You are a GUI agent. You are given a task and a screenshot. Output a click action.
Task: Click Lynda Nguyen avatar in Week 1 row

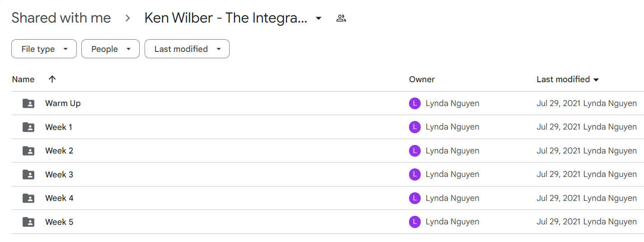pyautogui.click(x=415, y=127)
